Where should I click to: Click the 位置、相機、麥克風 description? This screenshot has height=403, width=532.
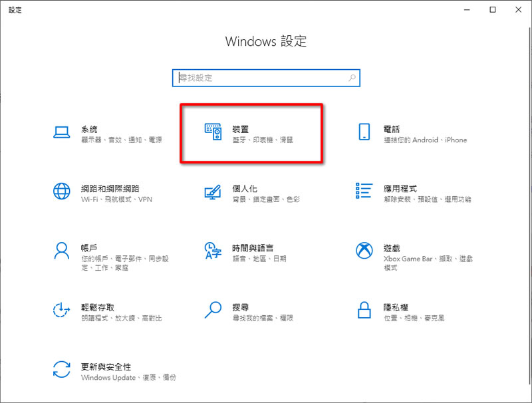point(414,318)
